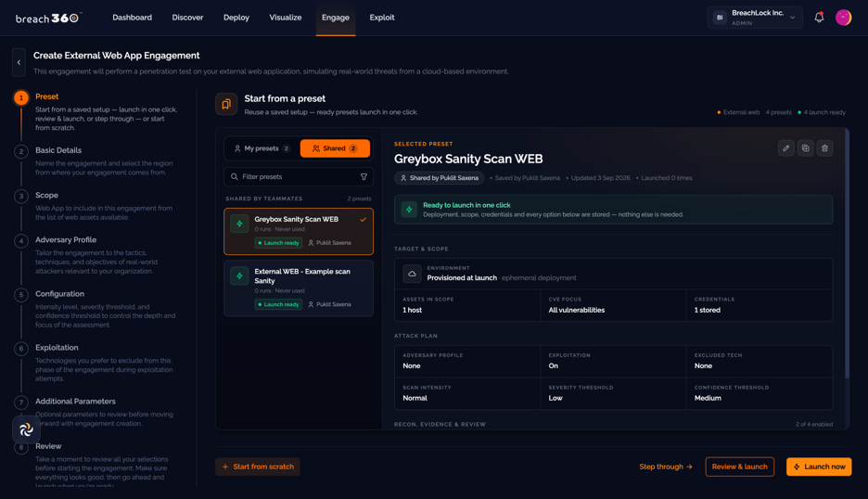
Task: Open the BreachLock Inc. organization dropdown
Action: 755,18
